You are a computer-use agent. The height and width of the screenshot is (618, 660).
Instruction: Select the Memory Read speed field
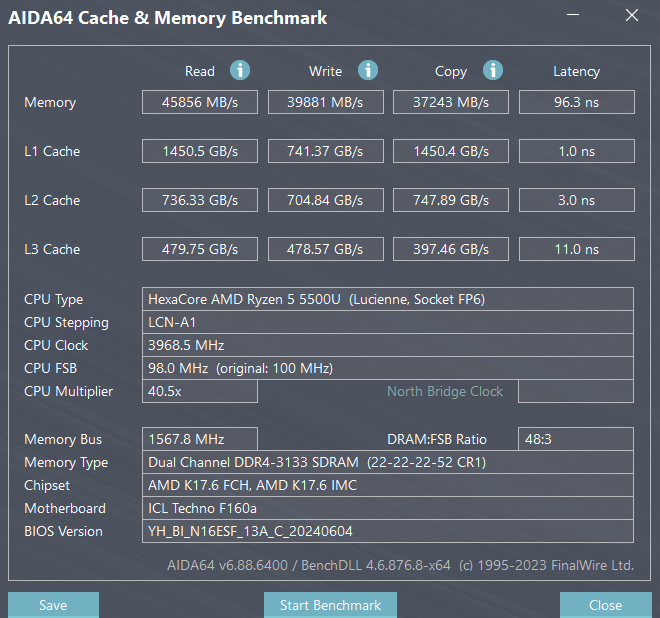[200, 102]
